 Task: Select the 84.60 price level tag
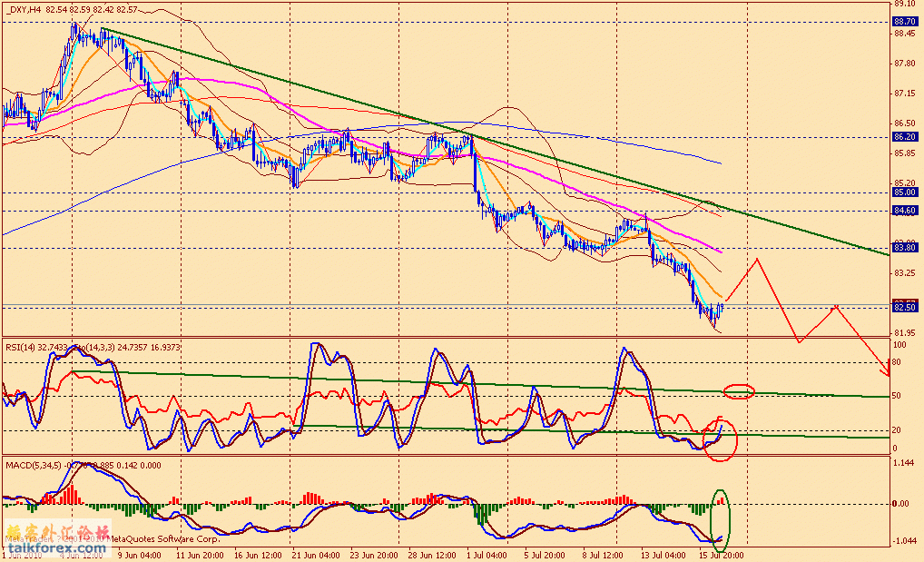pos(903,210)
